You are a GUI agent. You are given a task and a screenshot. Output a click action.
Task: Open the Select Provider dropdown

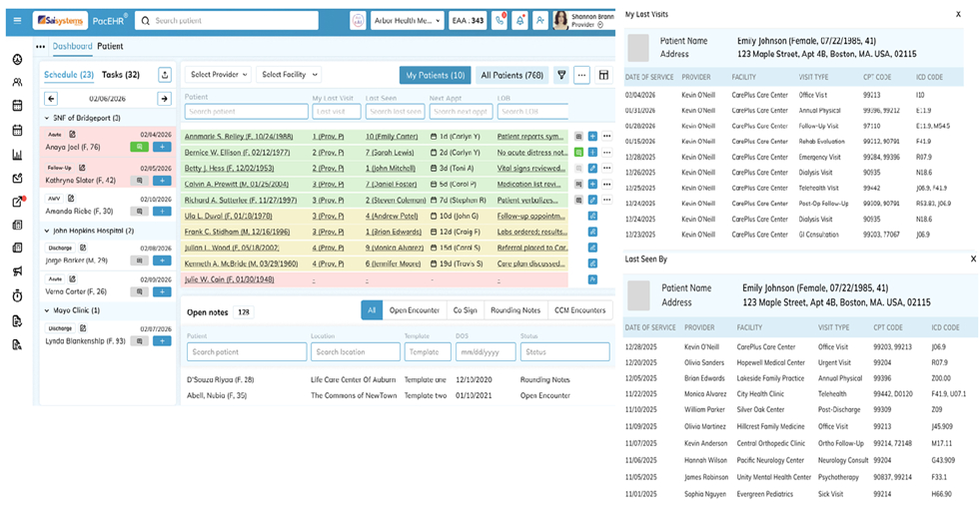click(218, 75)
